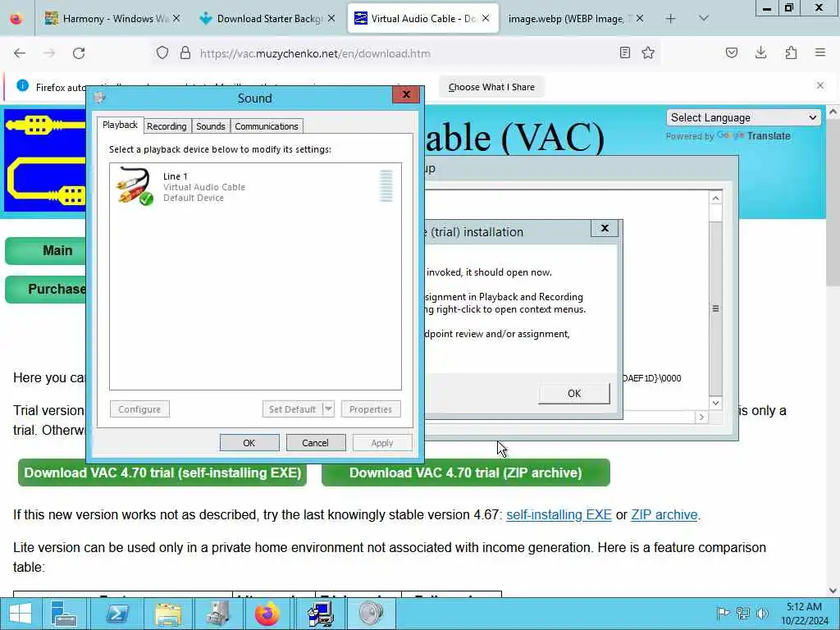Screen dimensions: 840x630
Task: Open the Firefox downloads panel
Action: pos(760,52)
